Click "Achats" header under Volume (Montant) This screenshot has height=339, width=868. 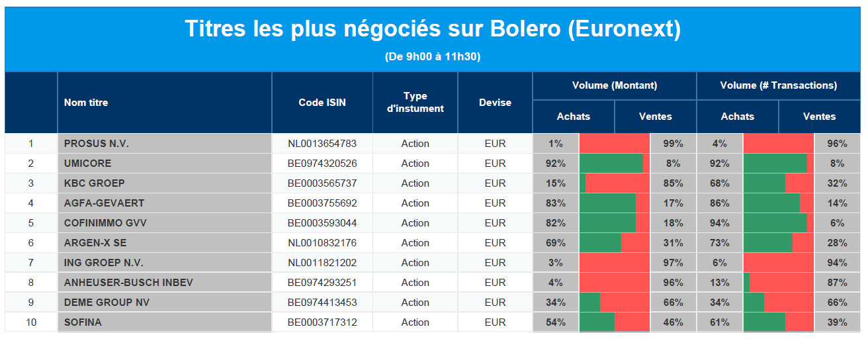click(x=574, y=117)
